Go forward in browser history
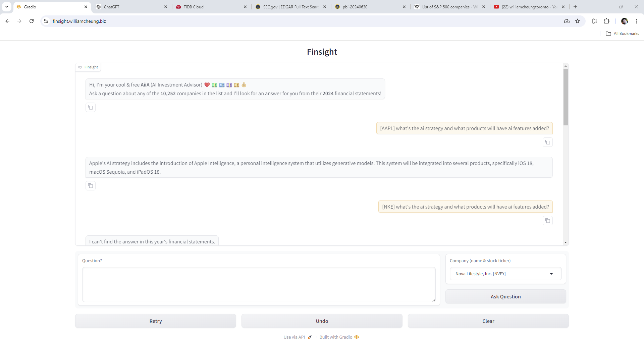The image size is (644, 346). (x=19, y=21)
